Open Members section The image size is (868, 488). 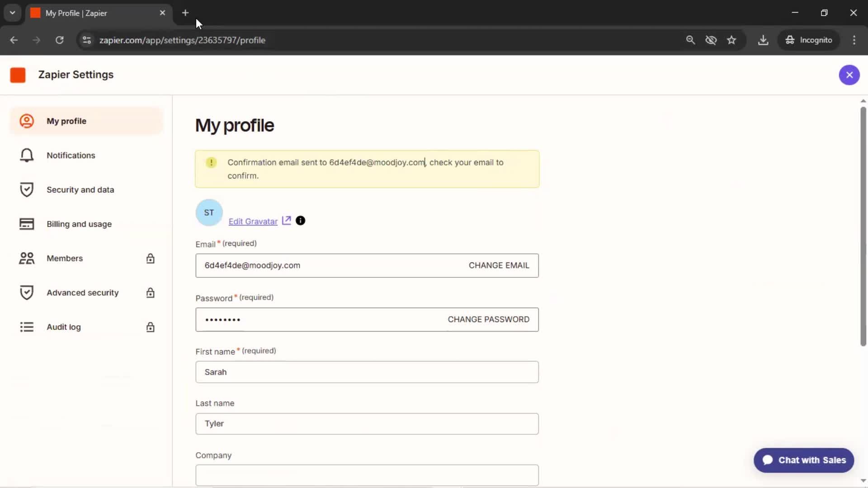[86, 258]
